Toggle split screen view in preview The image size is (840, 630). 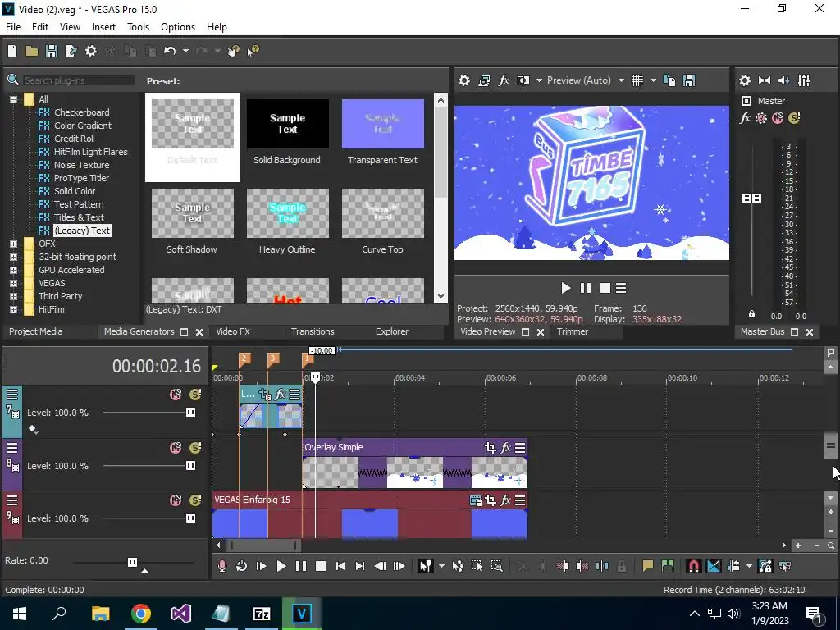523,80
